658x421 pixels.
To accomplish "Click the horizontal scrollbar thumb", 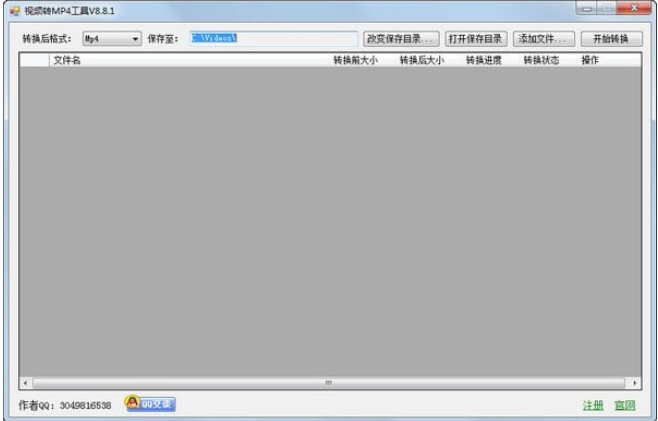I will [x=327, y=383].
